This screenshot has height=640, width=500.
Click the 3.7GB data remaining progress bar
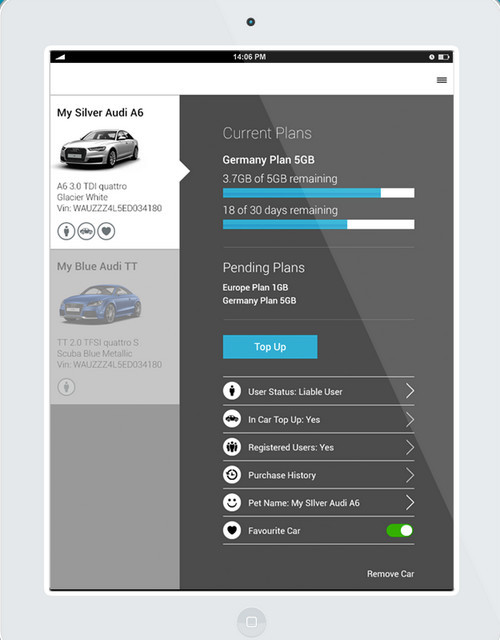318,193
